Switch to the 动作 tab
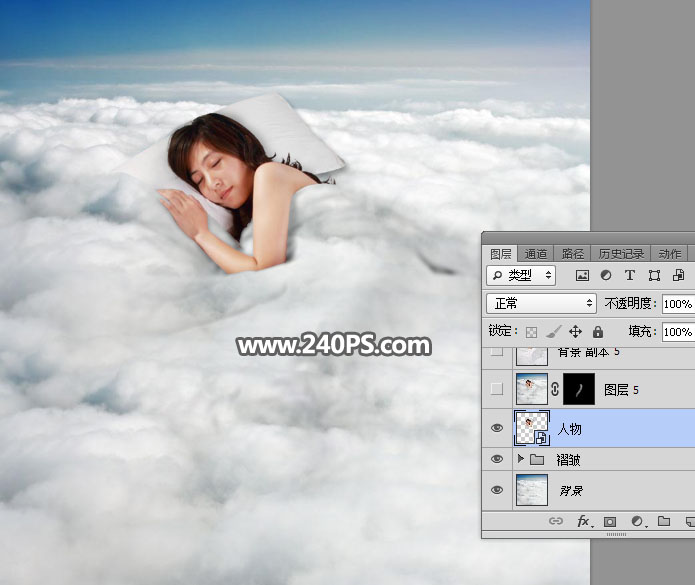The height and width of the screenshot is (585, 695). [x=669, y=254]
